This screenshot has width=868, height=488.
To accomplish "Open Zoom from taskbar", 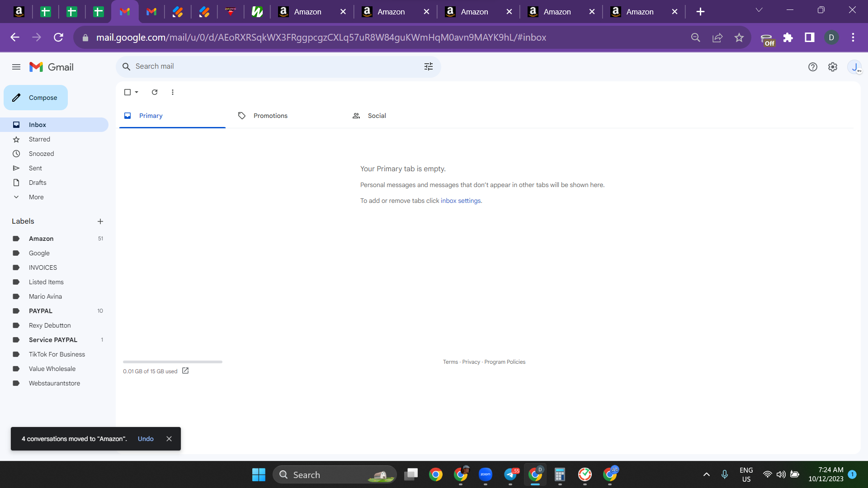I will click(x=486, y=474).
